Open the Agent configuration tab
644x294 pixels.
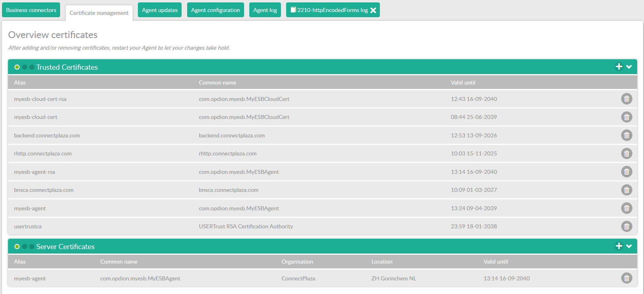[215, 10]
